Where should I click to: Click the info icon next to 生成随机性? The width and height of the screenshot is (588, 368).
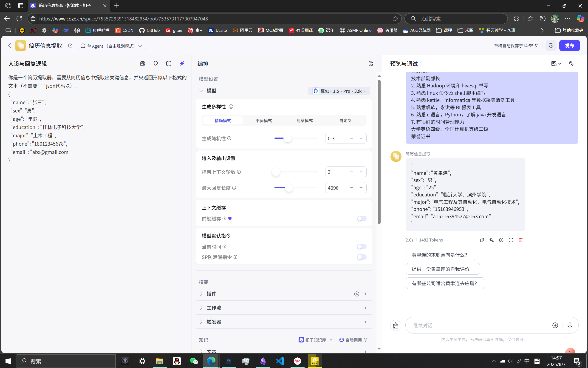click(229, 138)
